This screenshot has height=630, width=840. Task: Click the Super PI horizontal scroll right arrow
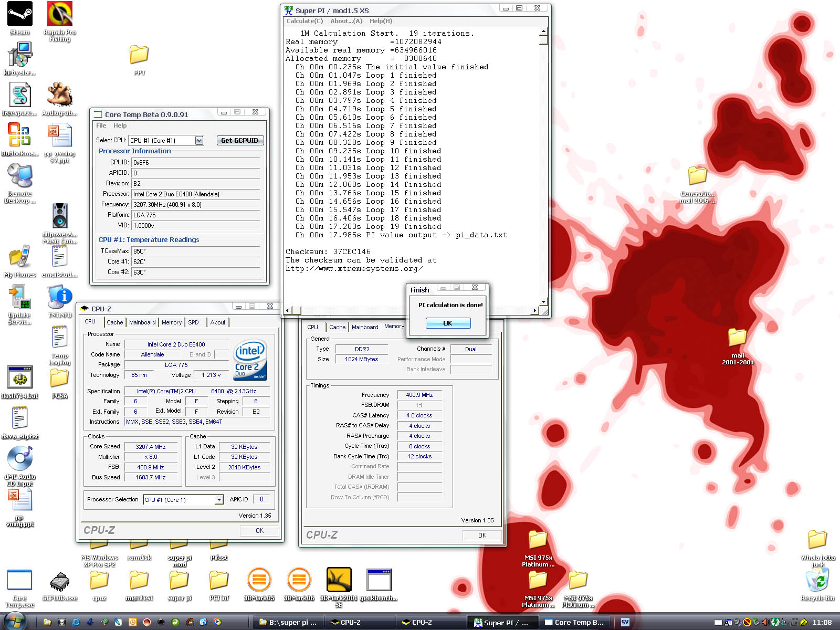[x=534, y=310]
